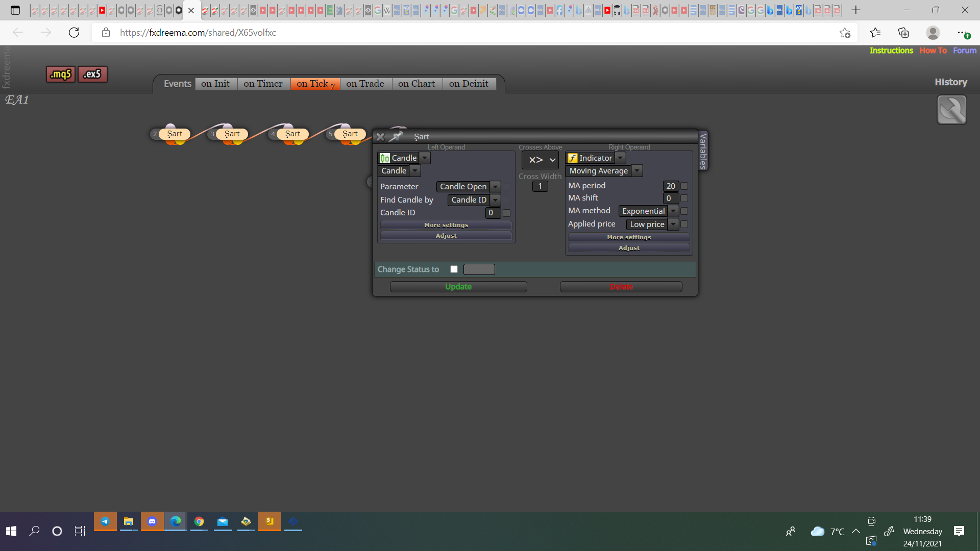Open Telegram from the taskbar
Screen dimensions: 980x551
(105, 521)
